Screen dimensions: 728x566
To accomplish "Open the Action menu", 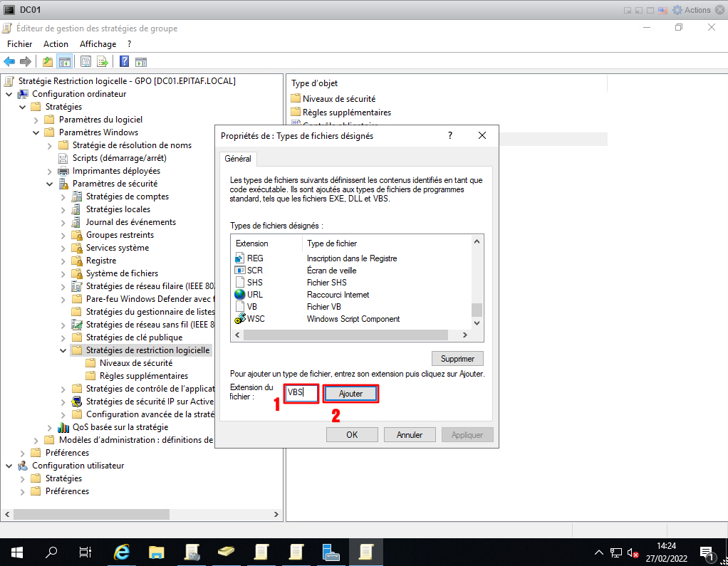I will (x=56, y=44).
